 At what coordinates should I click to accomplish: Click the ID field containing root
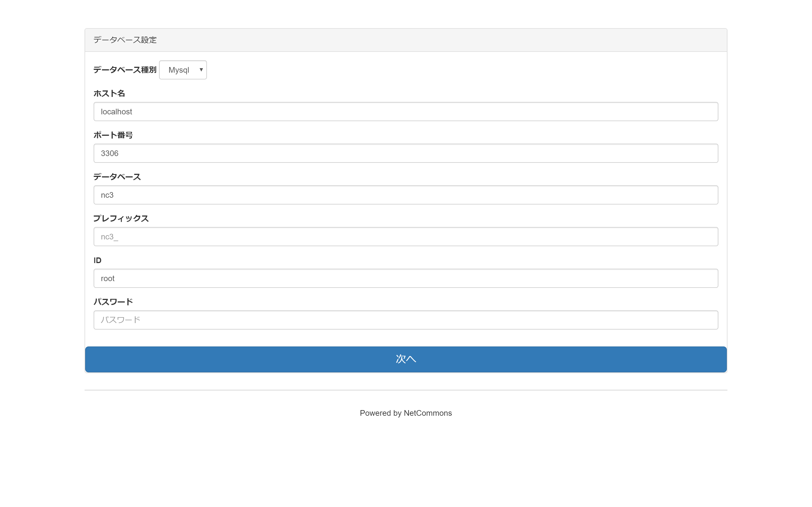point(405,278)
